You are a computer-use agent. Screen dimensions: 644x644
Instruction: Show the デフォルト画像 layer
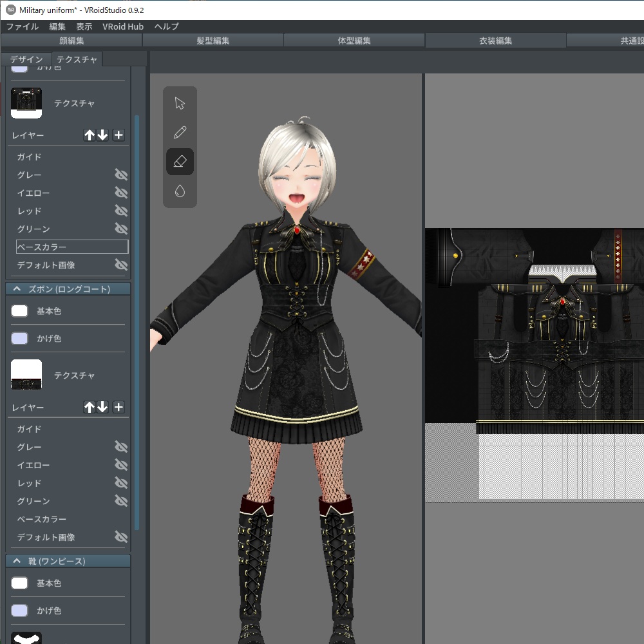pos(121,265)
